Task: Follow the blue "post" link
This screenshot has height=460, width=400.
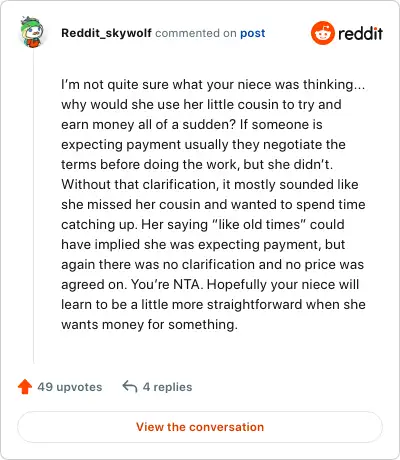Action: coord(253,33)
